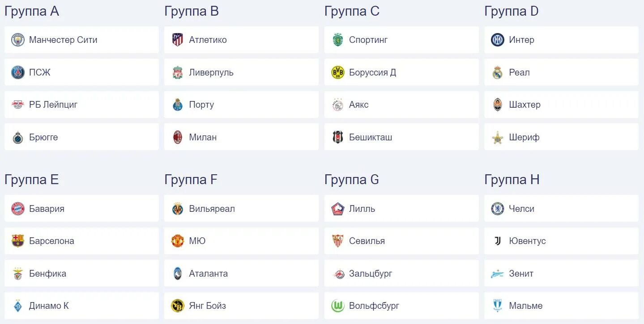Click the Zenit club logo
Viewport: 644px width, 324px height.
click(498, 274)
